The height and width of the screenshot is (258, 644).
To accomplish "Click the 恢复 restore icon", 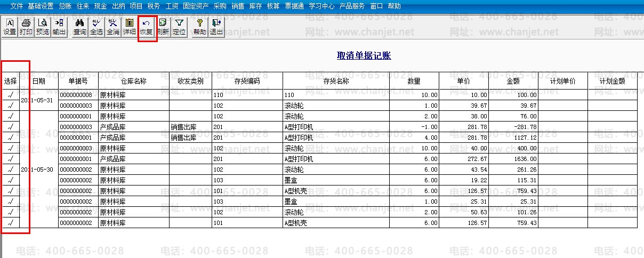I will point(147,27).
